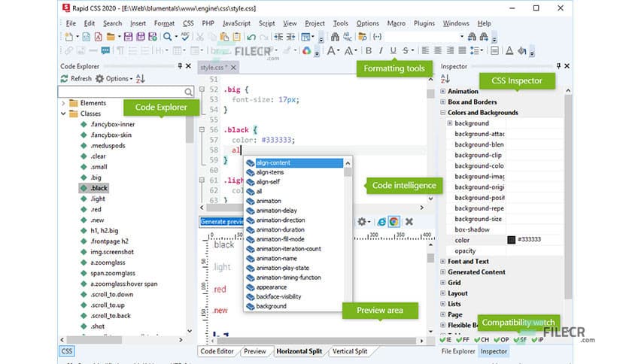Apply Bold formatting
Image resolution: width=629 pixels, height=364 pixels.
pyautogui.click(x=369, y=50)
